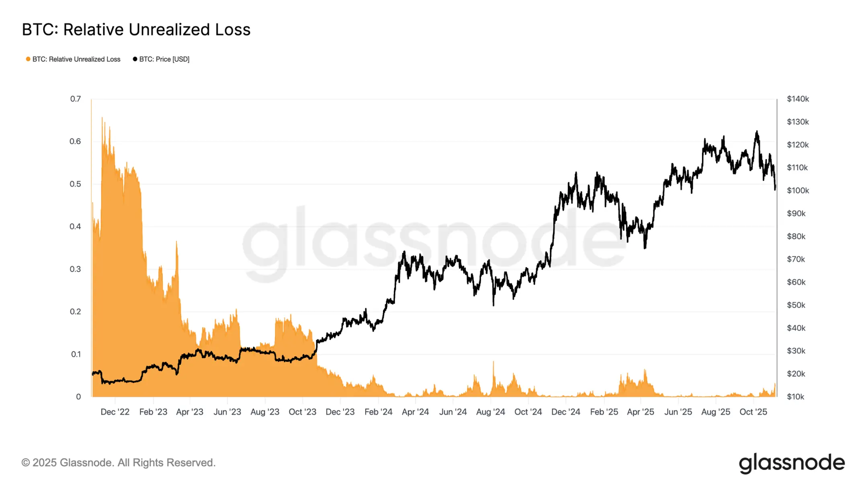Click the "© 2025 Glassnode" copyright text
The image size is (868, 488).
[119, 463]
